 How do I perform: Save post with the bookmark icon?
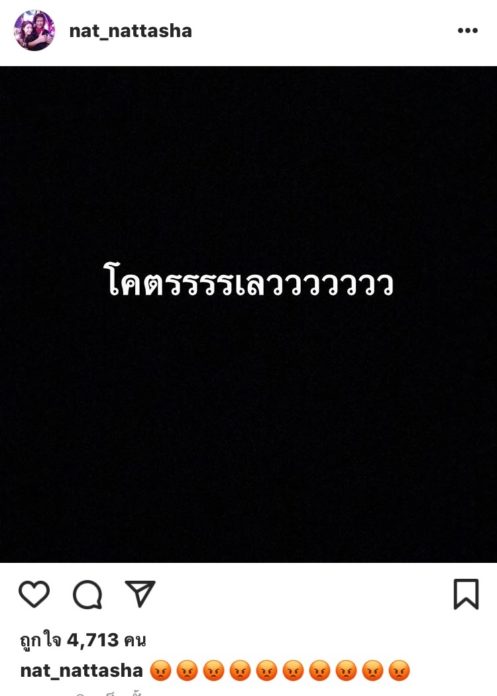coord(466,594)
